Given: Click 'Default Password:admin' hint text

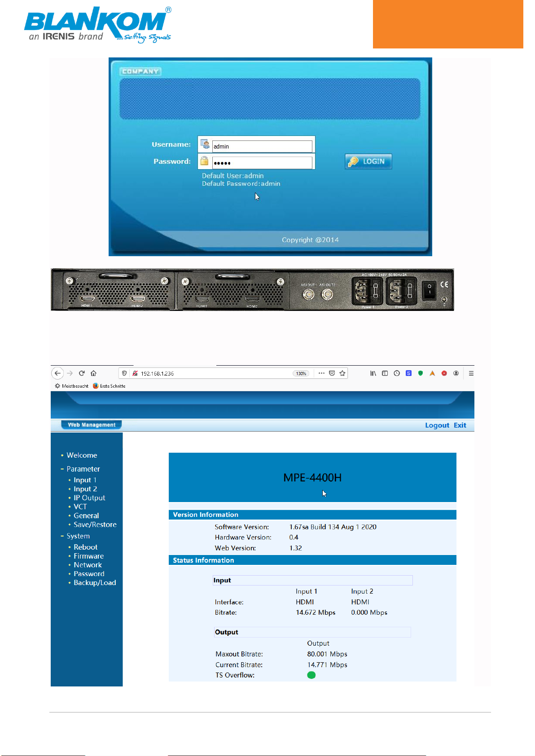Looking at the screenshot, I should click(x=241, y=184).
